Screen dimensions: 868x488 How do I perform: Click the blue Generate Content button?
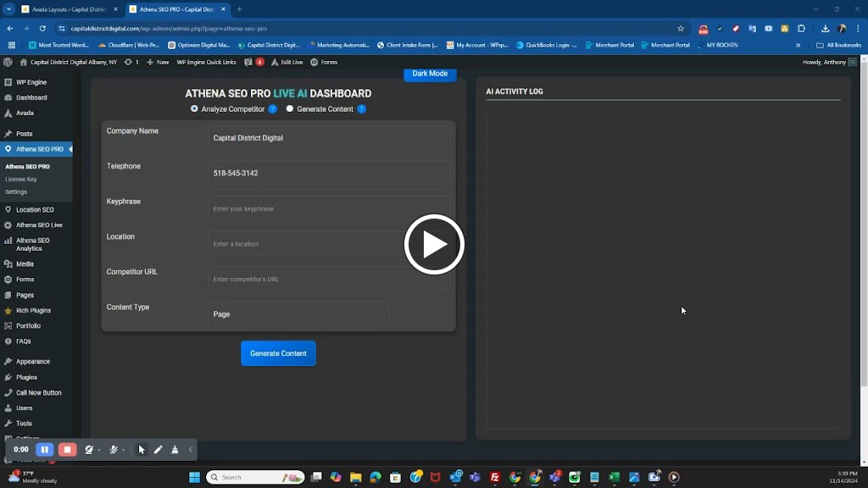tap(278, 353)
